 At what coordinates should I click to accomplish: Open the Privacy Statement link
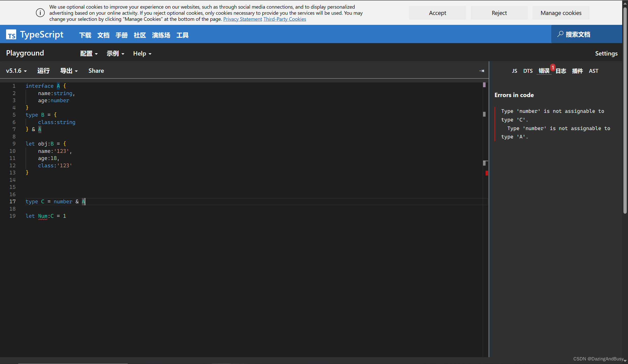(242, 19)
